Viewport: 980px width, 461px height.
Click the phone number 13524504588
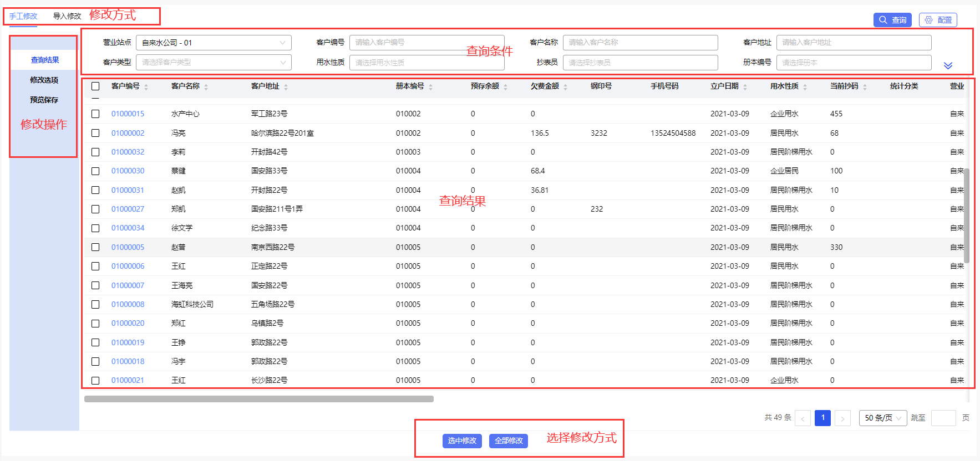(673, 133)
